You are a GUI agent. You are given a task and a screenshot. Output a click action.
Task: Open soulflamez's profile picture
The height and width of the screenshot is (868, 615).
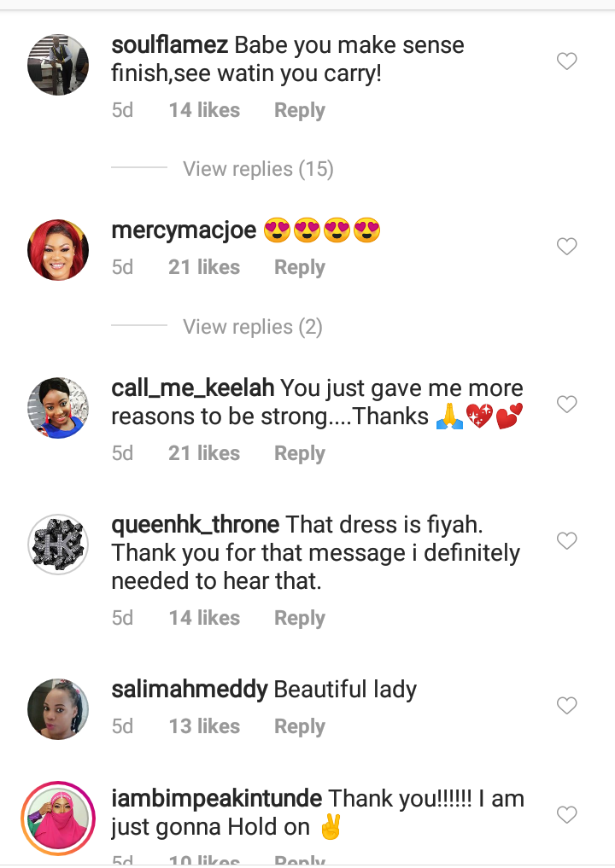(x=58, y=65)
